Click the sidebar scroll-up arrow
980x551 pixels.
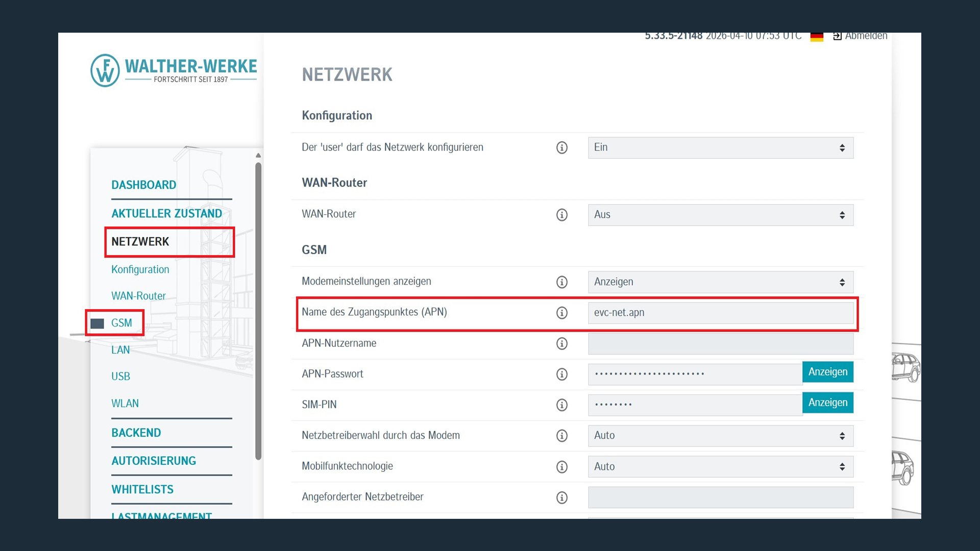[x=258, y=155]
